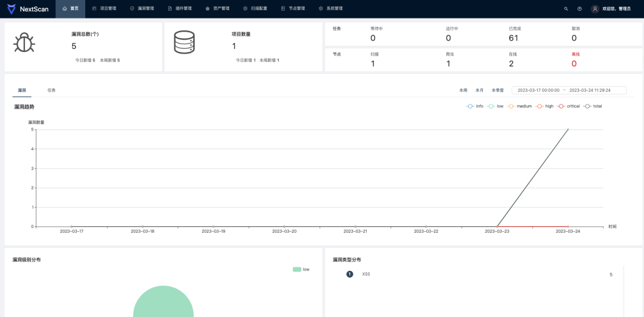The image size is (644, 317).
Task: Click the 取消 task count
Action: pyautogui.click(x=574, y=38)
